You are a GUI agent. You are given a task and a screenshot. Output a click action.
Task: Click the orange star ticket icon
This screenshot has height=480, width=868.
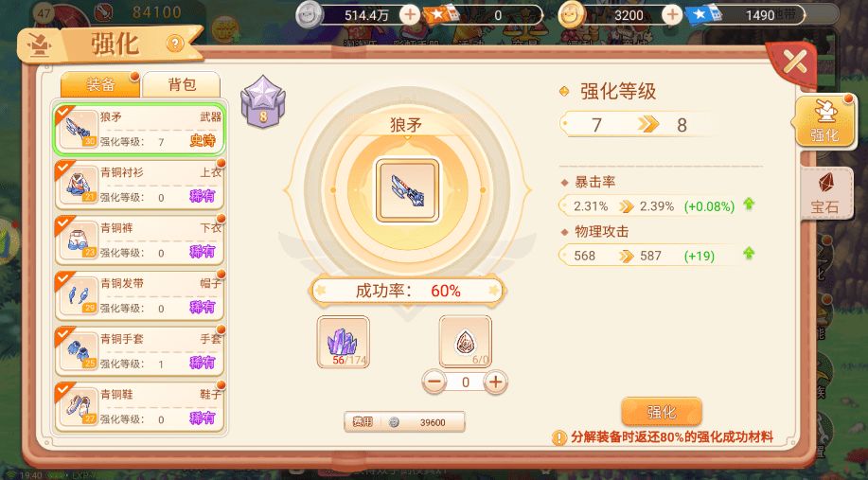coord(441,14)
